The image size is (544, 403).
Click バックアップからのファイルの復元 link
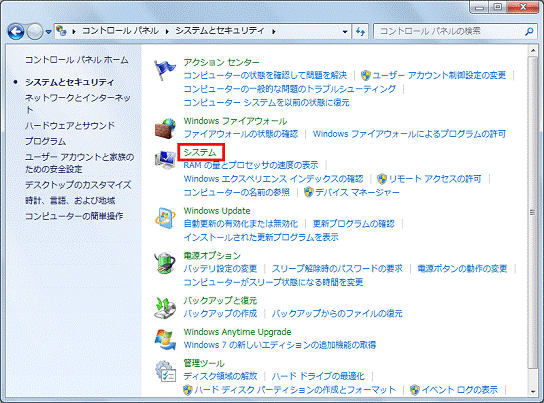pyautogui.click(x=337, y=314)
